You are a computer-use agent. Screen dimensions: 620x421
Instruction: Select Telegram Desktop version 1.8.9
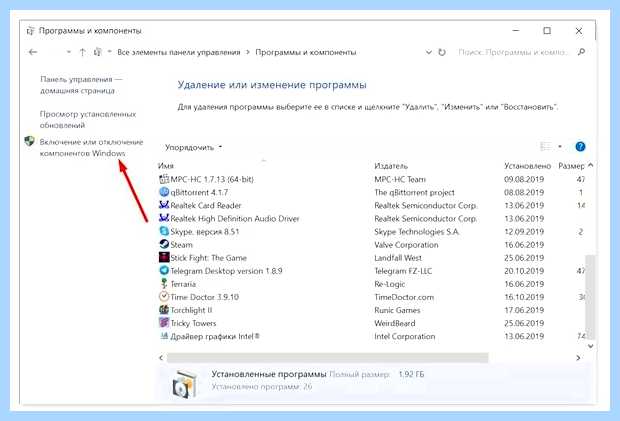(x=226, y=271)
